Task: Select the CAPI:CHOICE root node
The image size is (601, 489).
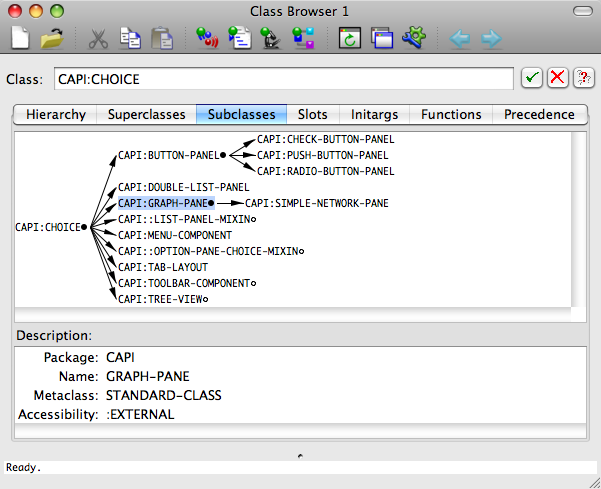Action: tap(48, 227)
